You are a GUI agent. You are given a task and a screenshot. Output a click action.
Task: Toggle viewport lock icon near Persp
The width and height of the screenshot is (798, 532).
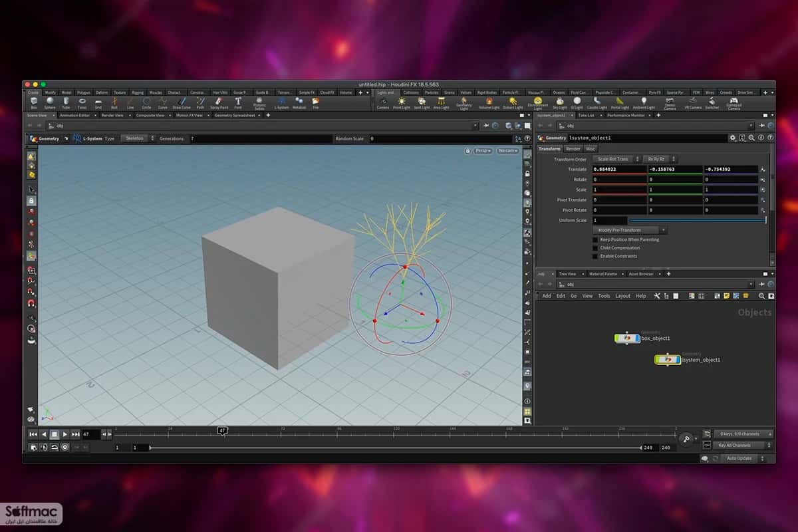point(468,151)
